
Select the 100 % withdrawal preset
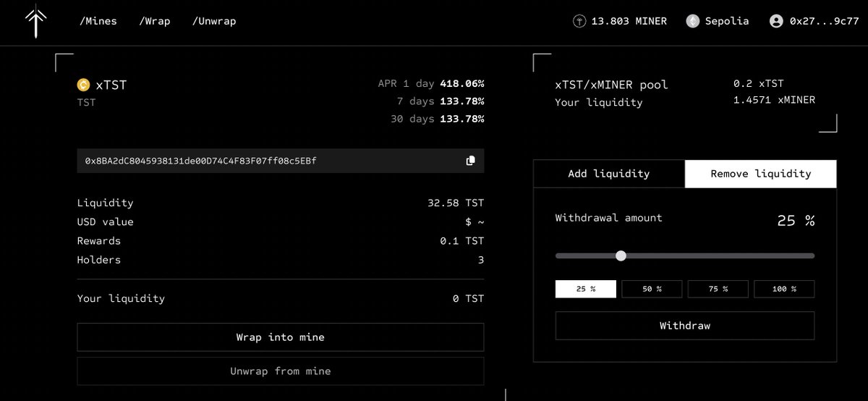(784, 289)
